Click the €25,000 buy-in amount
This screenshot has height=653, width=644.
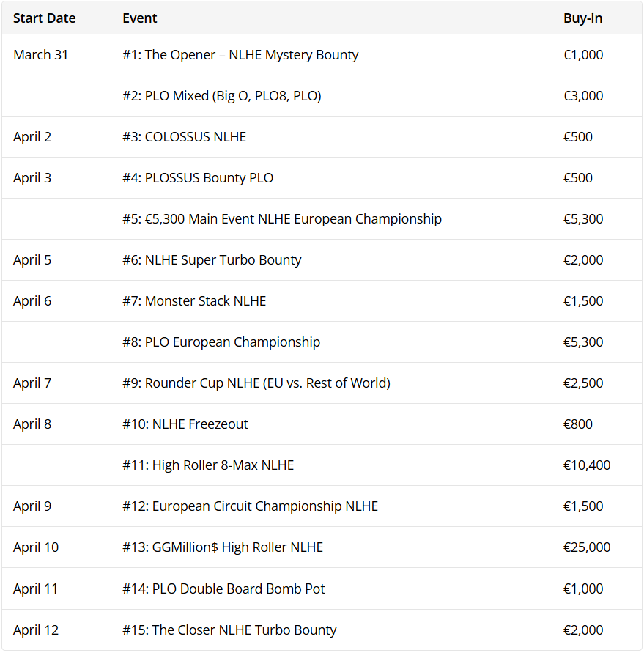[x=586, y=547]
